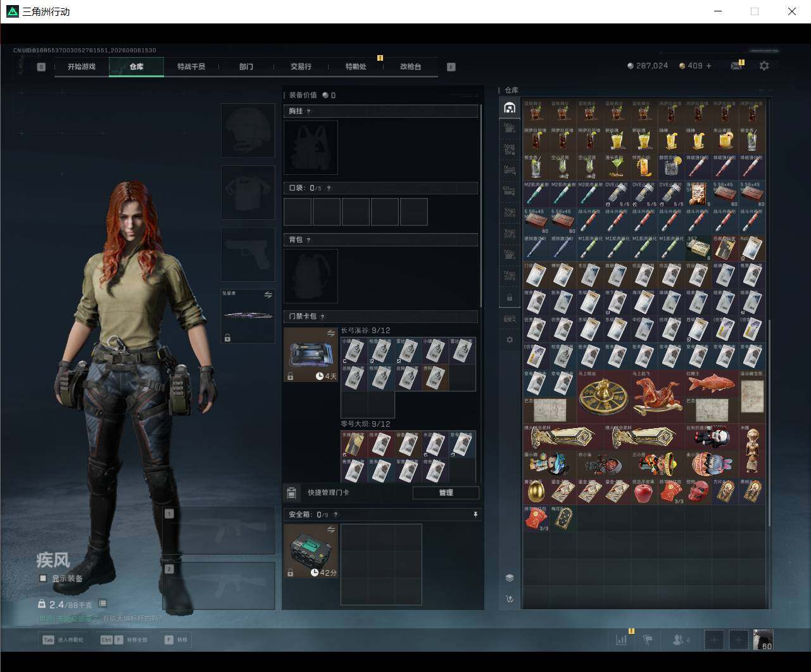This screenshot has width=811, height=672.
Task: Select the empty pistol slot
Action: tap(248, 255)
